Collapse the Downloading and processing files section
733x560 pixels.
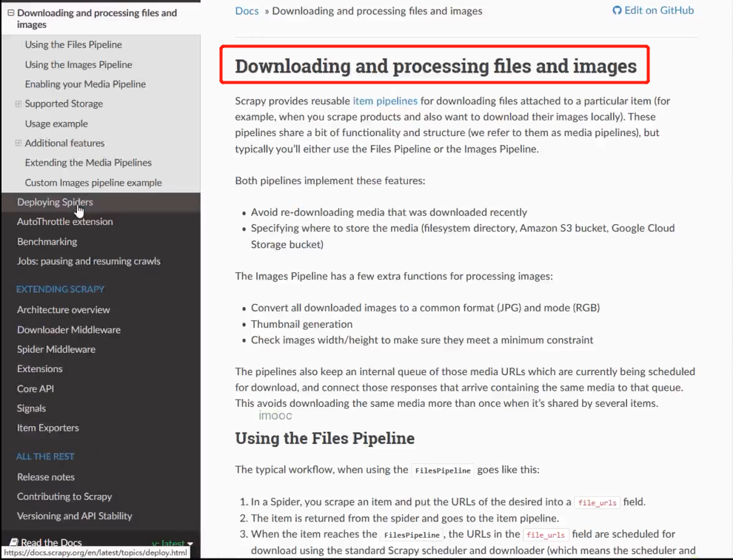tap(11, 13)
